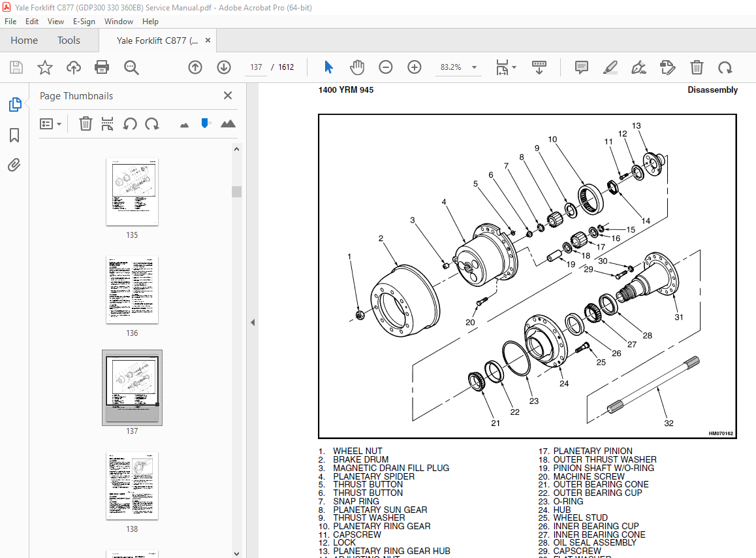Activate the Hand pan tool
Image resolution: width=756 pixels, height=558 pixels.
(357, 67)
